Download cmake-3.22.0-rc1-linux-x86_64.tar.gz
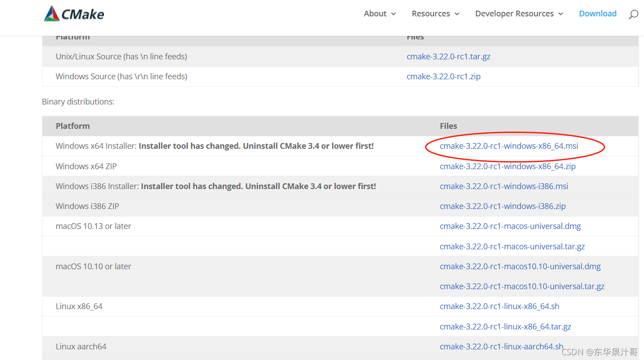Image resolution: width=644 pixels, height=360 pixels. 505,327
